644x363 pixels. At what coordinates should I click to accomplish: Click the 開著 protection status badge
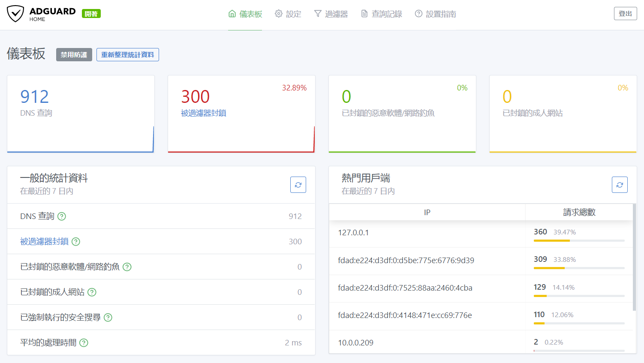91,13
